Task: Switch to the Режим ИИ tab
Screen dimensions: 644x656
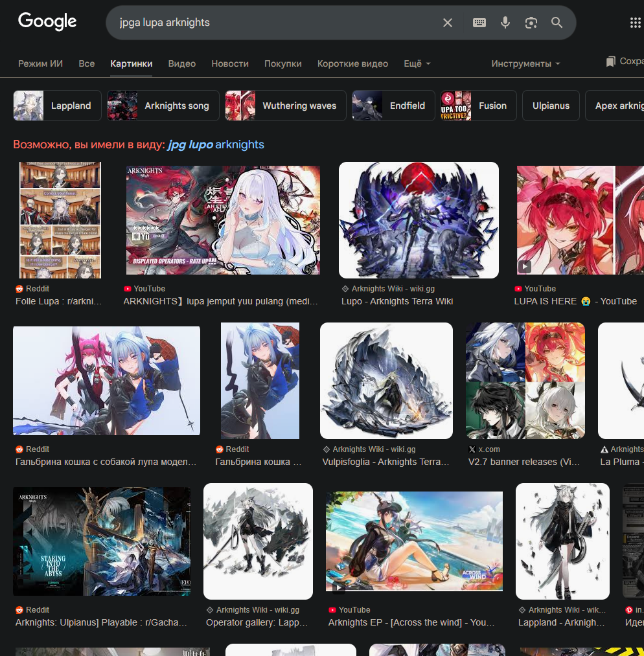Action: click(41, 63)
